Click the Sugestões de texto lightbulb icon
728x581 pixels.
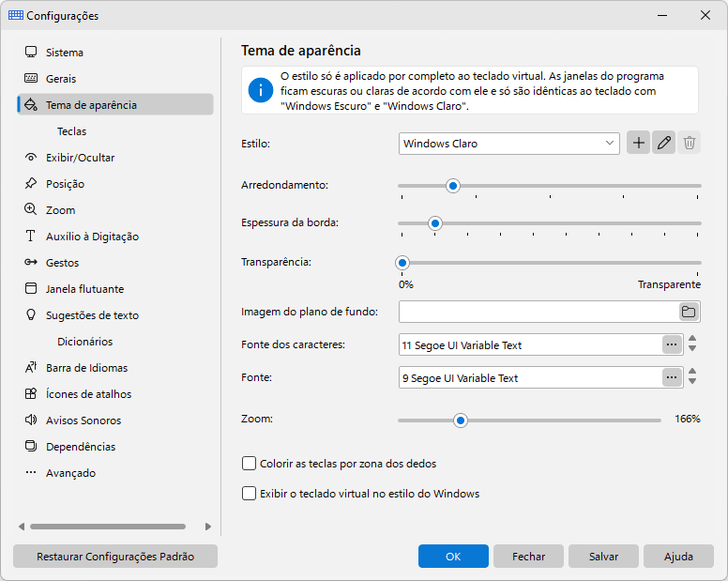31,314
